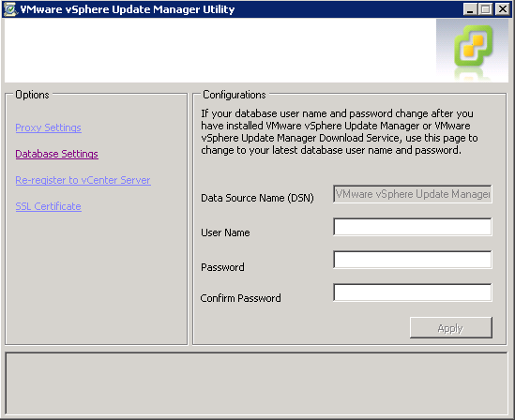Click the Options group heading

click(32, 95)
